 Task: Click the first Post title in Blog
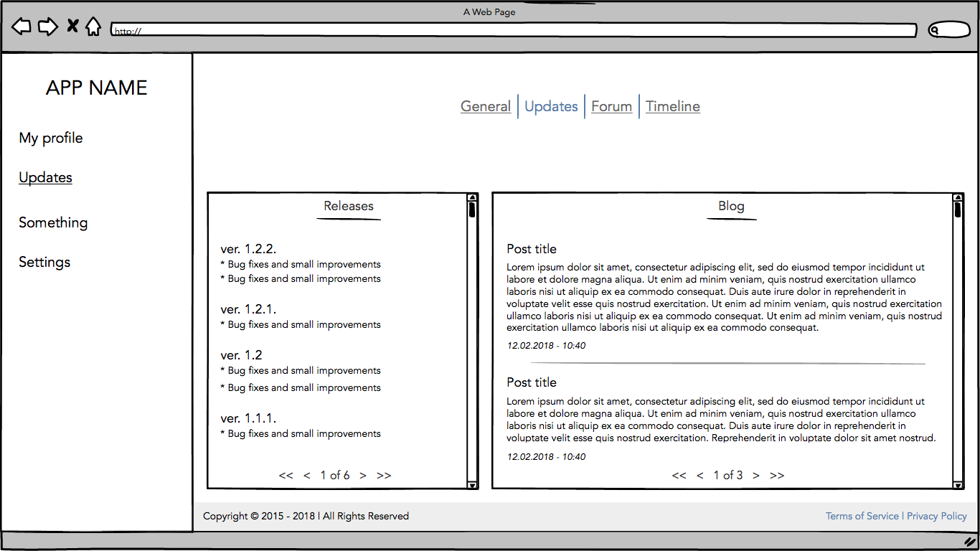532,249
